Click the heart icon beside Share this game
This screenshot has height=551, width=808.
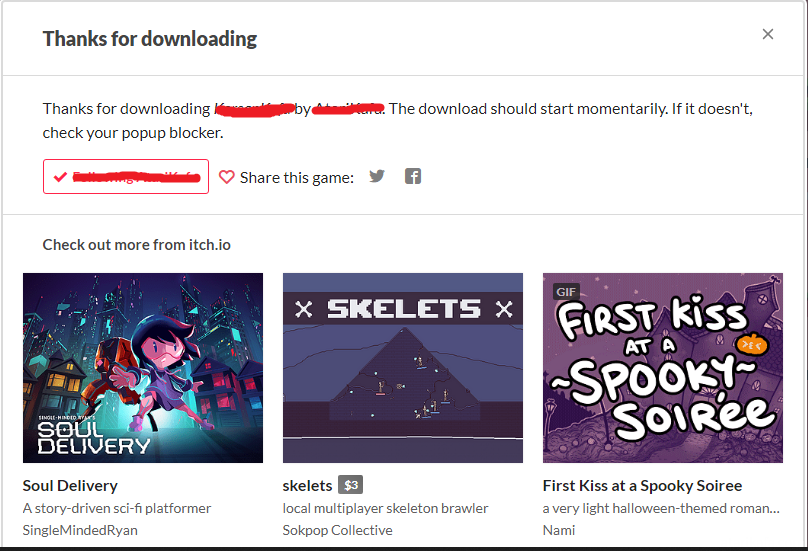[227, 177]
